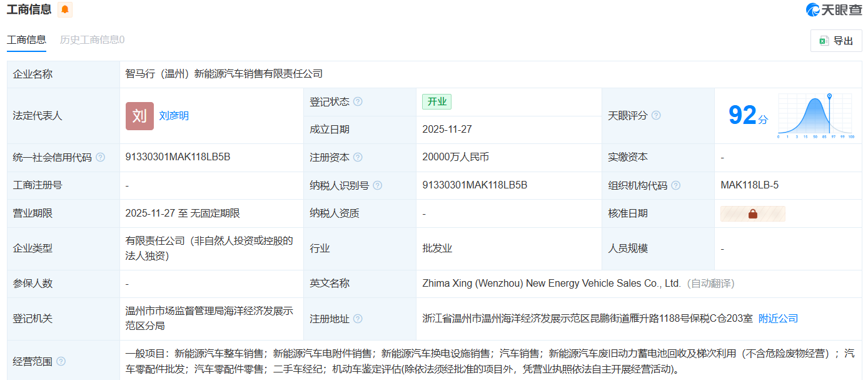
Task: Switch to the 工商信息 tab
Action: tap(26, 39)
